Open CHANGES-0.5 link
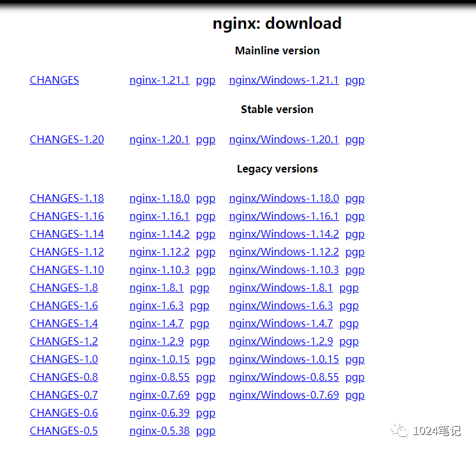The height and width of the screenshot is (451, 476). click(x=64, y=431)
